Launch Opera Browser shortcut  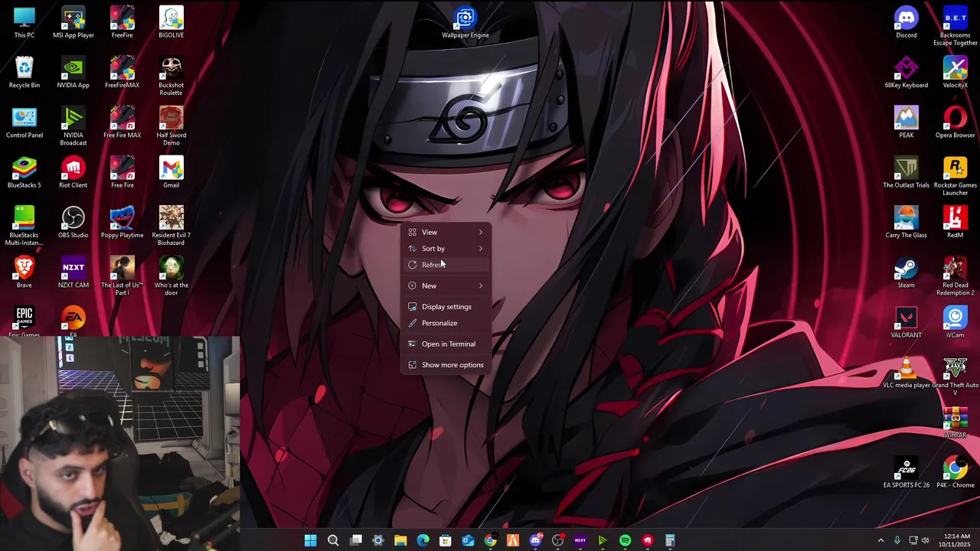(x=955, y=122)
